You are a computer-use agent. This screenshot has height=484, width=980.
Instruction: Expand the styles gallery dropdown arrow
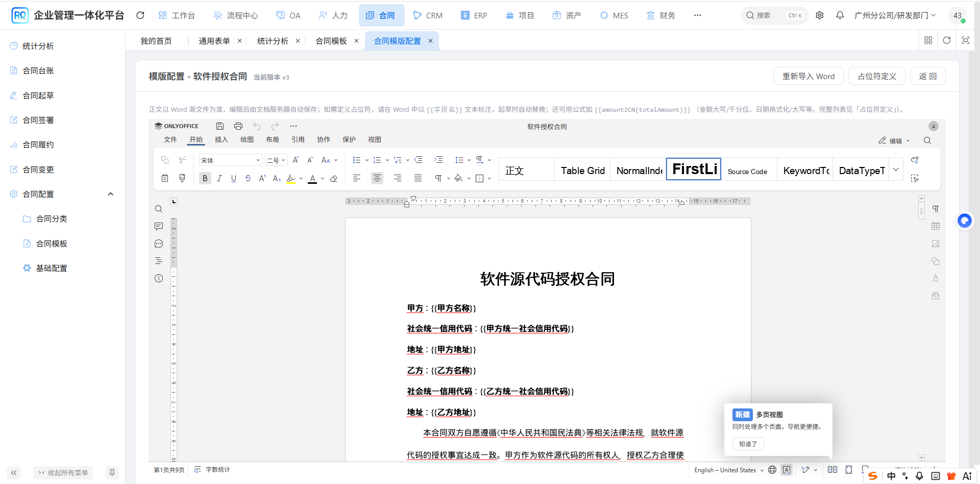click(896, 169)
